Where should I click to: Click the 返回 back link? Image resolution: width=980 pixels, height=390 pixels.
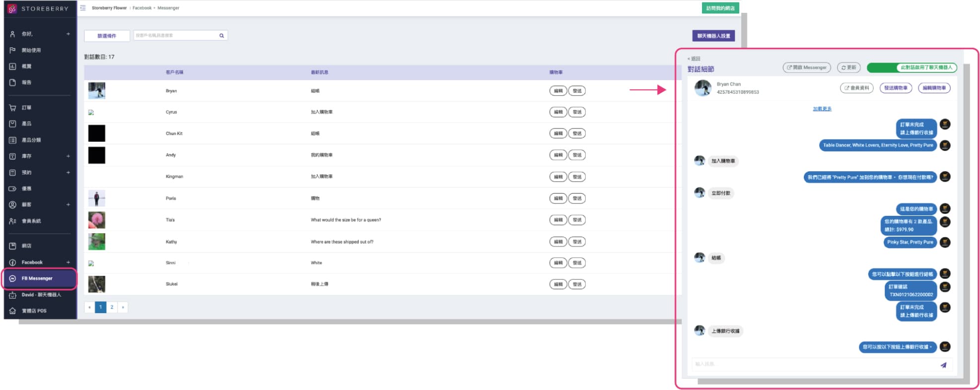click(694, 59)
